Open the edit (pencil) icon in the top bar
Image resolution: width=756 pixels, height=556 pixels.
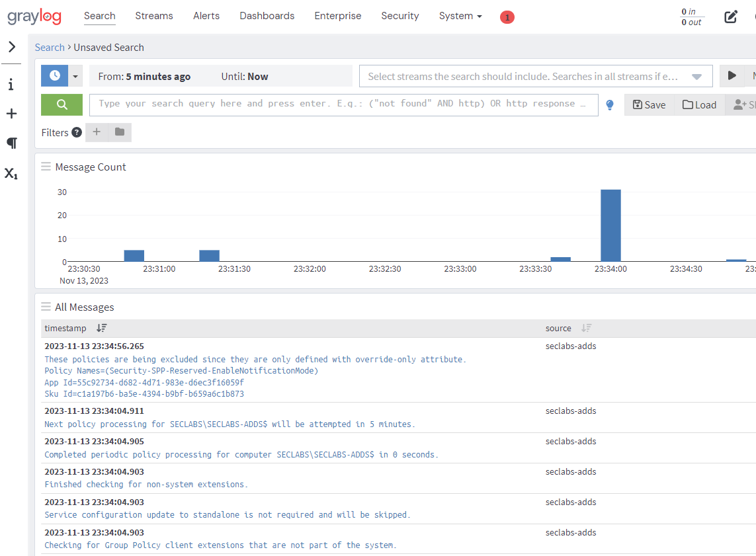pyautogui.click(x=731, y=17)
